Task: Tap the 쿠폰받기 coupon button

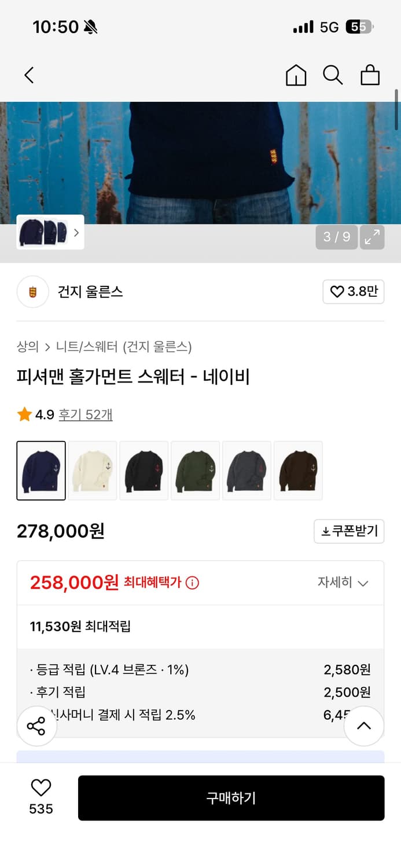Action: pyautogui.click(x=348, y=531)
